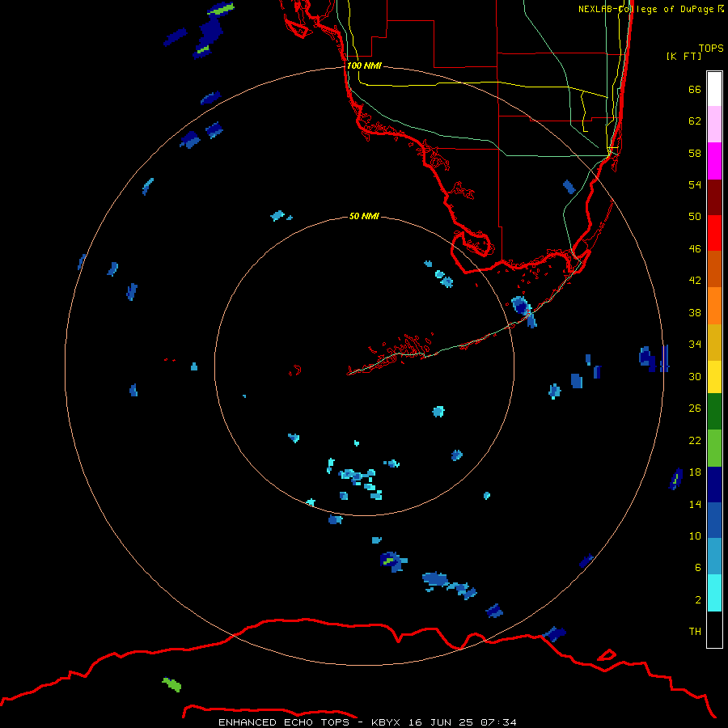Screen dimensions: 728x728
Task: Select the dark green legend swatch
Action: (x=714, y=412)
